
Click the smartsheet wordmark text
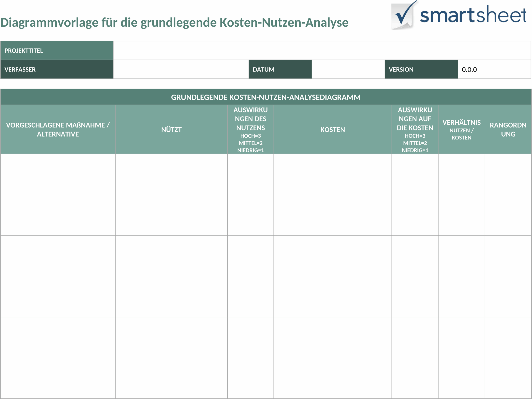click(x=473, y=14)
